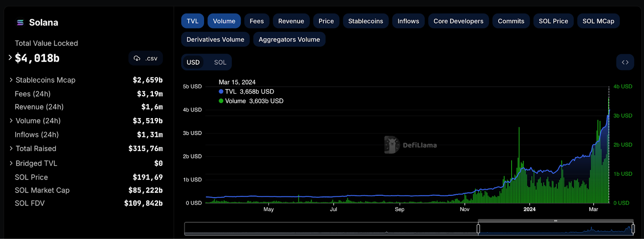Click the Volume 3,603b USD tooltip entry
644x239 pixels.
pyautogui.click(x=251, y=101)
